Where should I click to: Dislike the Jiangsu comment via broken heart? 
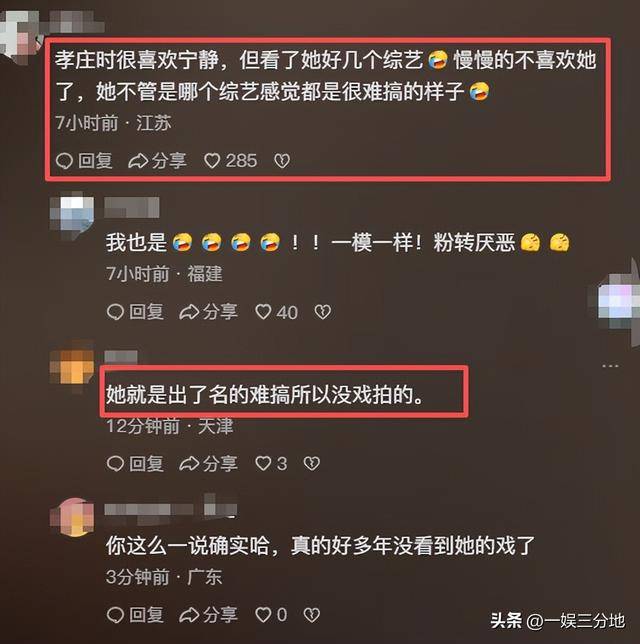point(282,161)
